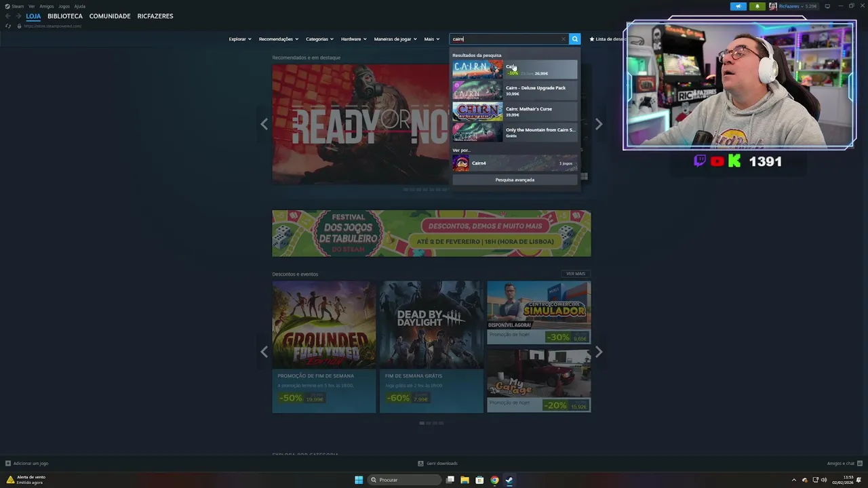
Task: Click the Big Picture monitor icon
Action: (x=827, y=6)
